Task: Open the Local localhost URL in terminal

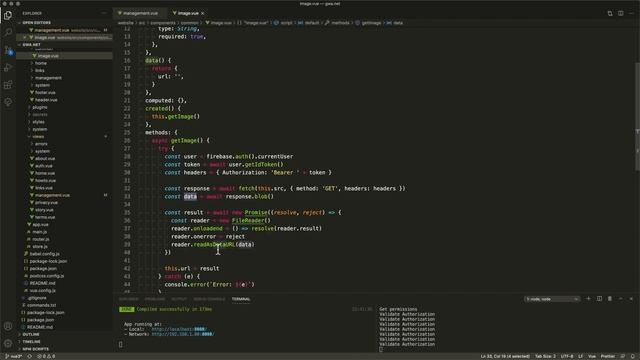Action: click(x=179, y=329)
